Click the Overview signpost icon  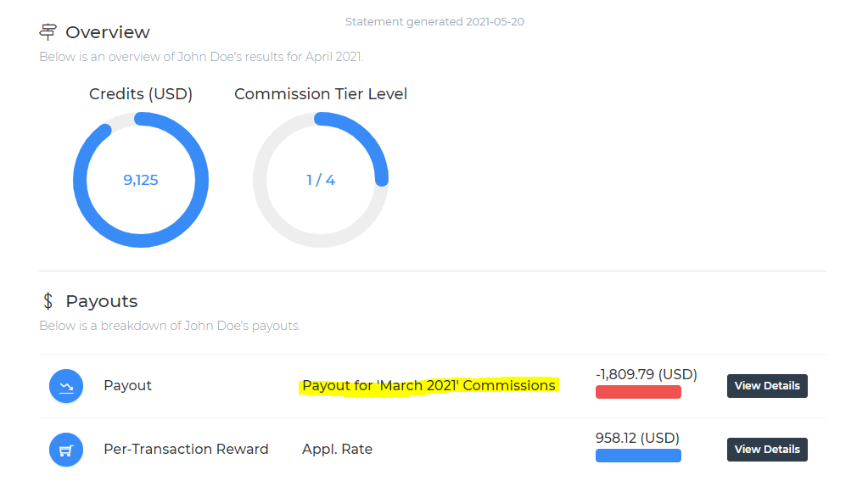[48, 32]
